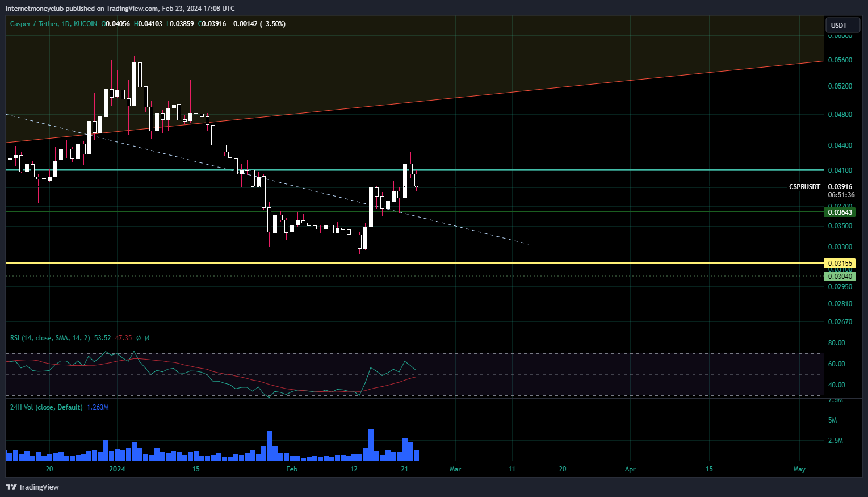Image resolution: width=868 pixels, height=497 pixels.
Task: Click the RSI value 53.52
Action: (x=103, y=338)
